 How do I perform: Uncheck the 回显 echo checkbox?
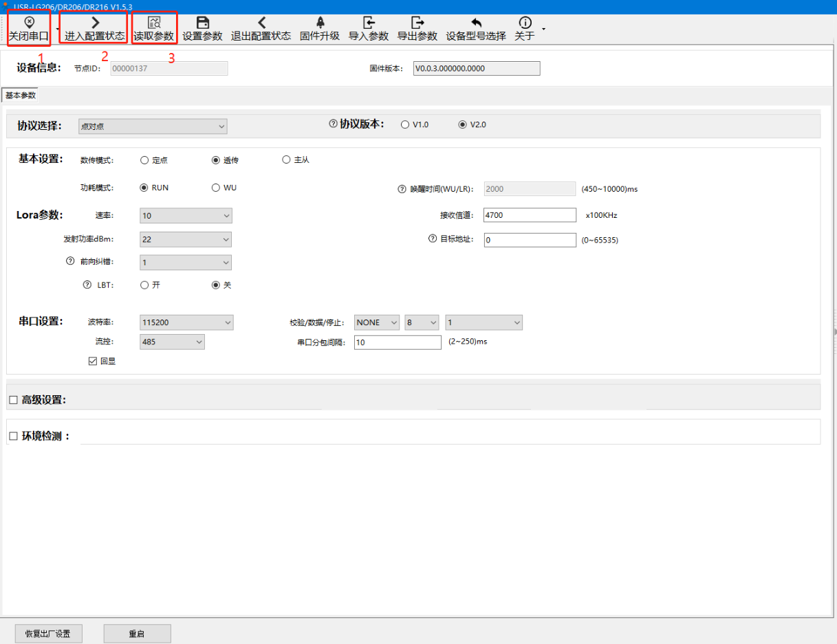[93, 361]
